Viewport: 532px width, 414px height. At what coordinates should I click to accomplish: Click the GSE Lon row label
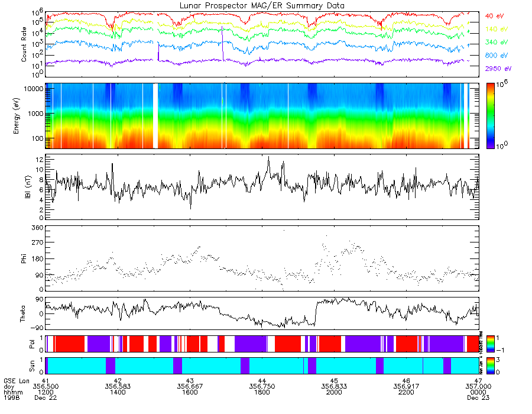pos(17,381)
